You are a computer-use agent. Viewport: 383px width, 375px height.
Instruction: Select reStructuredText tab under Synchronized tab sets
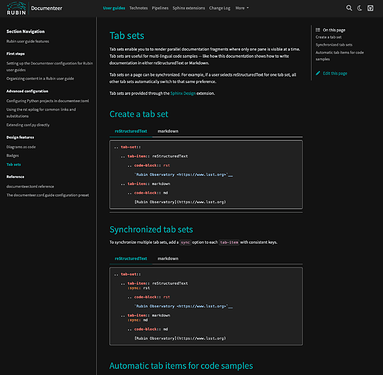coord(131,258)
